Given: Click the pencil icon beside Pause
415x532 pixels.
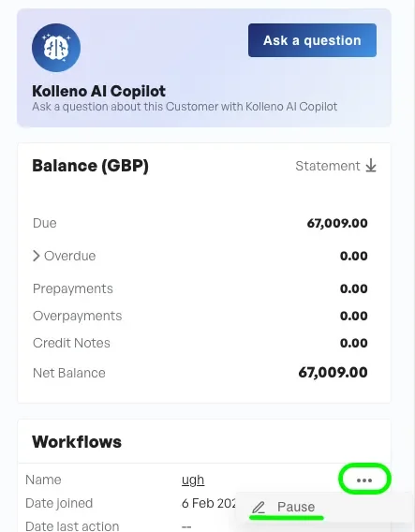Looking at the screenshot, I should click(259, 508).
